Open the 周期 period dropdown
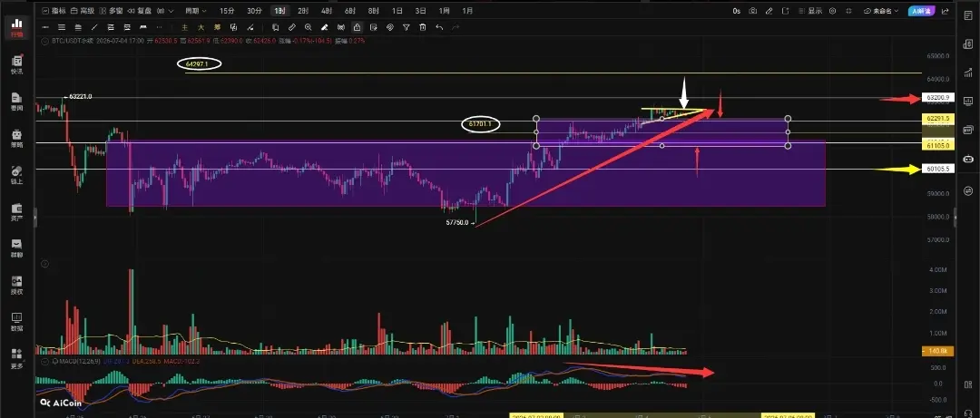Image resolution: width=980 pixels, height=418 pixels. [196, 11]
